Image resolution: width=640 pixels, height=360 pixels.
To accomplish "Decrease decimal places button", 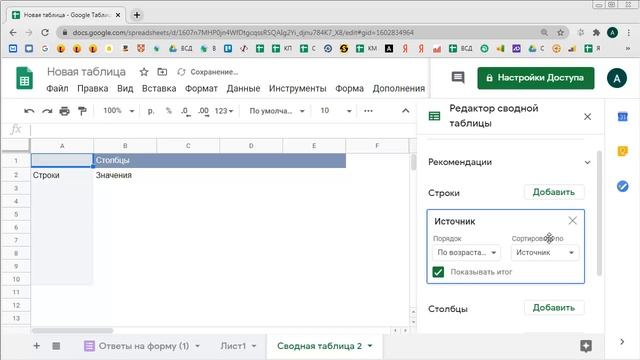I will [185, 111].
